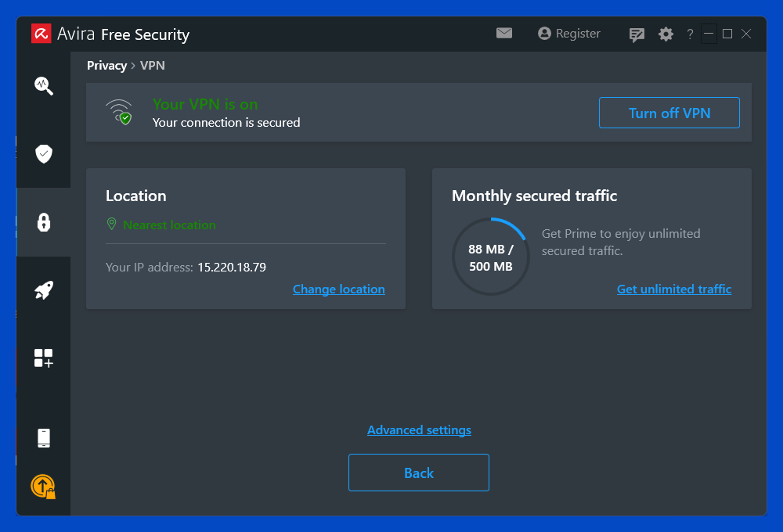The height and width of the screenshot is (532, 783).
Task: Open the add-apps grid sidebar icon
Action: coord(43,358)
